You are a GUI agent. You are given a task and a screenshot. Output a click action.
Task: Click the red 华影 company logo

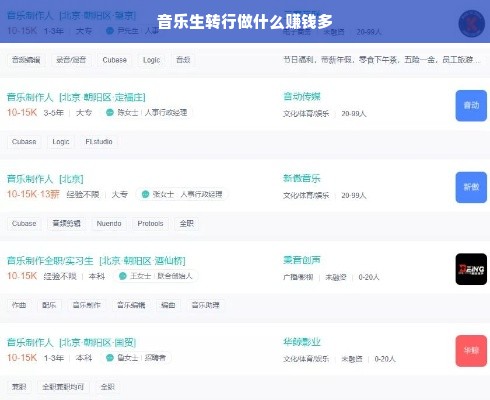point(471,351)
